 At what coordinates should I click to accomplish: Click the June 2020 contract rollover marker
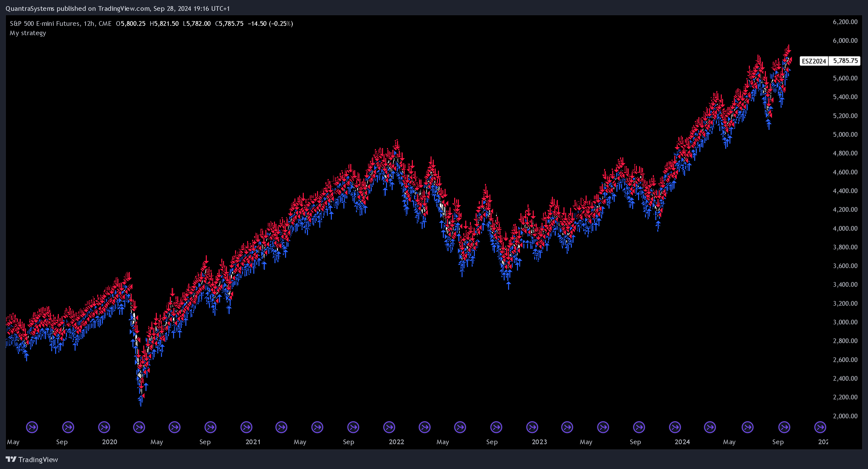tap(175, 427)
